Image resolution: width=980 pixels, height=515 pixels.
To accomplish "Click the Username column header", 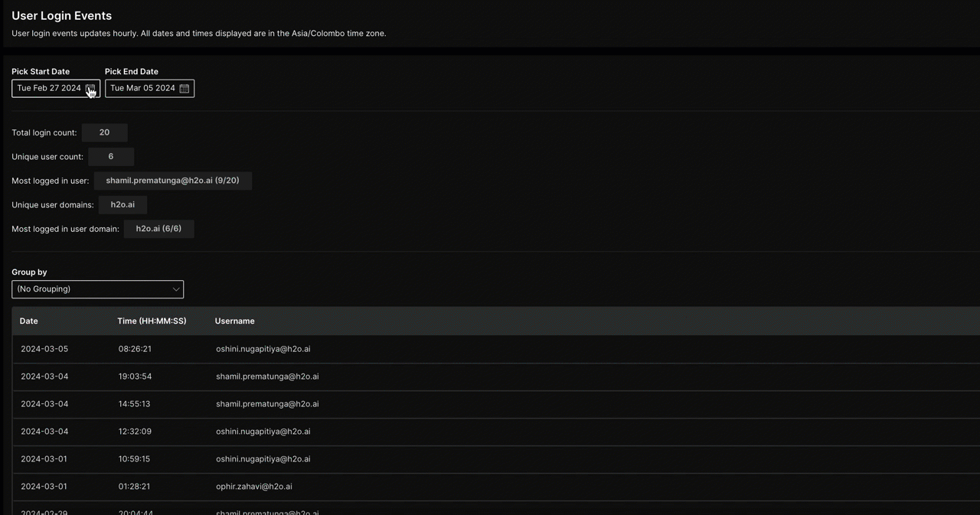I will [234, 321].
